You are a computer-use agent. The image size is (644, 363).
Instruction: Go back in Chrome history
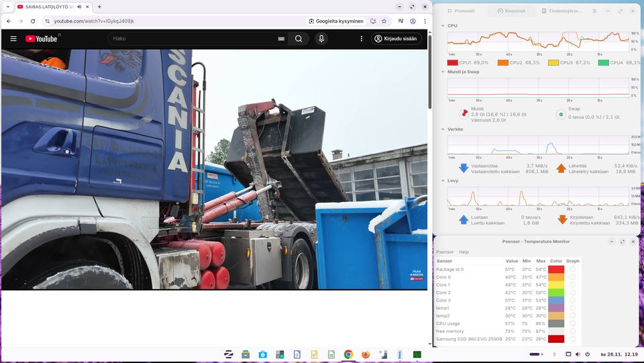pos(9,21)
